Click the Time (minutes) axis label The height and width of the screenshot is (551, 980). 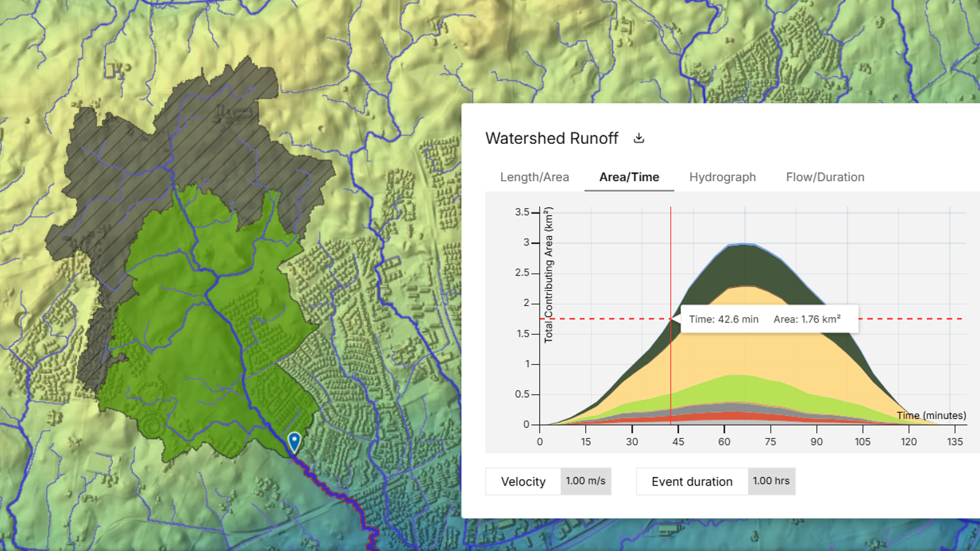click(x=931, y=415)
